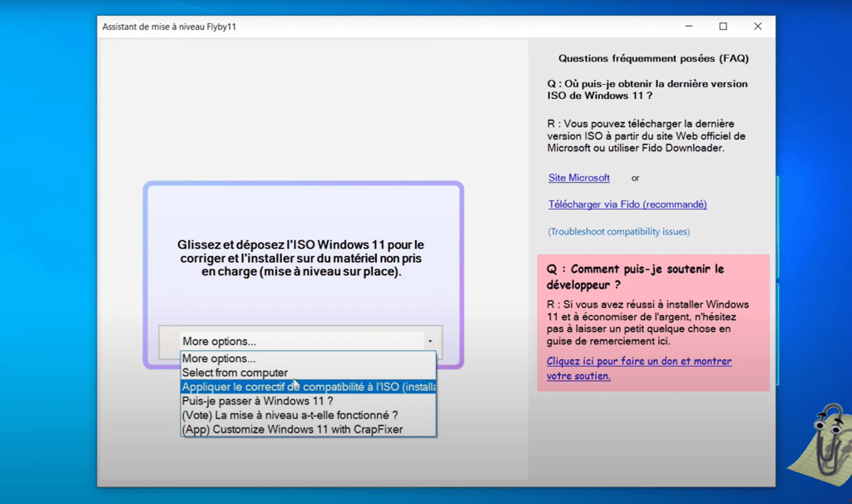Choose '(Vote) La mise à niveau a-t-elle fonctionné ?'

tap(308, 415)
